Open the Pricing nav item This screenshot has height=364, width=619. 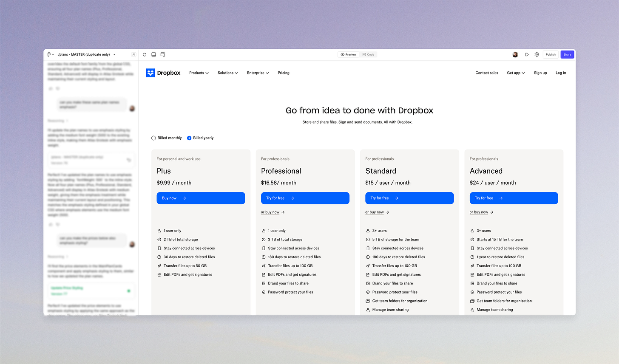[284, 73]
